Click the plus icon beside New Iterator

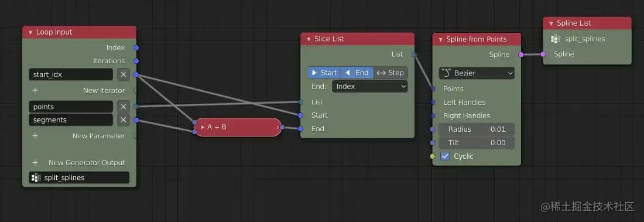[x=35, y=90]
